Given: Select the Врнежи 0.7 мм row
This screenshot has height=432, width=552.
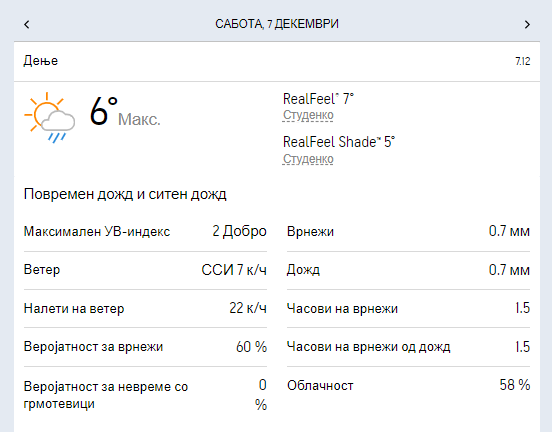Looking at the screenshot, I should (408, 232).
